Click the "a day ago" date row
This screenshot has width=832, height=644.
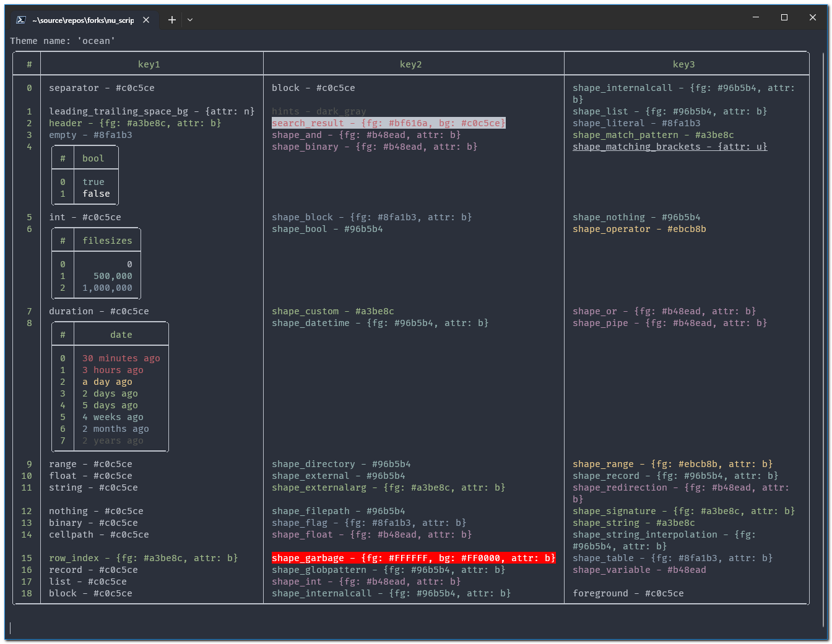click(x=108, y=382)
